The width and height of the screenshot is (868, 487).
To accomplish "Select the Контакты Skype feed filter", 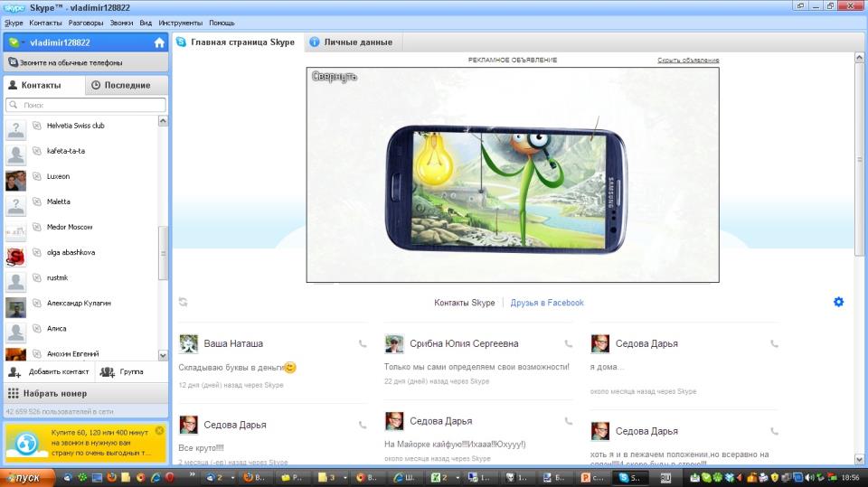I will click(465, 303).
